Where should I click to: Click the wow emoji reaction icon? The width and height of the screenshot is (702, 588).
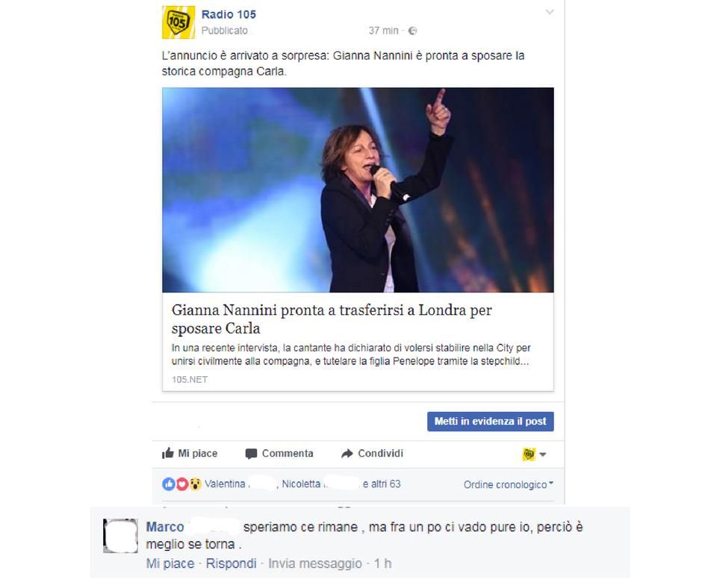(195, 484)
